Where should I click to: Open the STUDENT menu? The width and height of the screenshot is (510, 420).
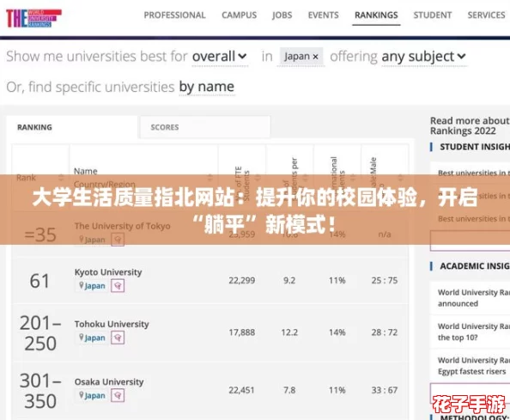433,15
